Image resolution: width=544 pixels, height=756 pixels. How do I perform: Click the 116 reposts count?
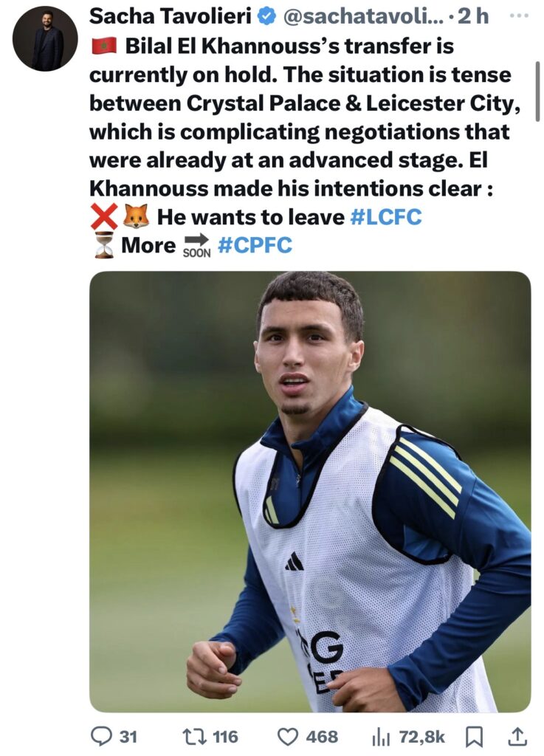[x=225, y=737]
